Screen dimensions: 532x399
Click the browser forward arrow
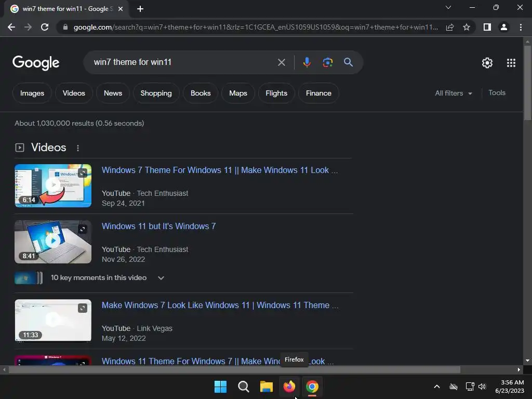28,27
